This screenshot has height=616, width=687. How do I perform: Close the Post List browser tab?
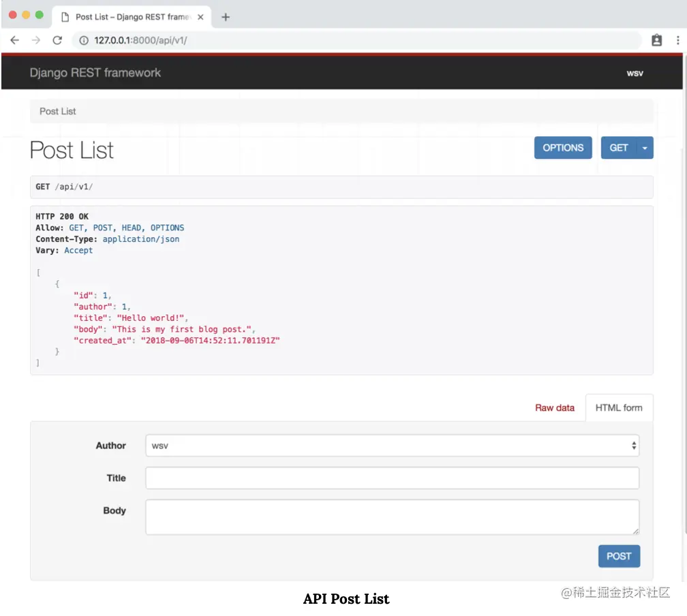[200, 17]
